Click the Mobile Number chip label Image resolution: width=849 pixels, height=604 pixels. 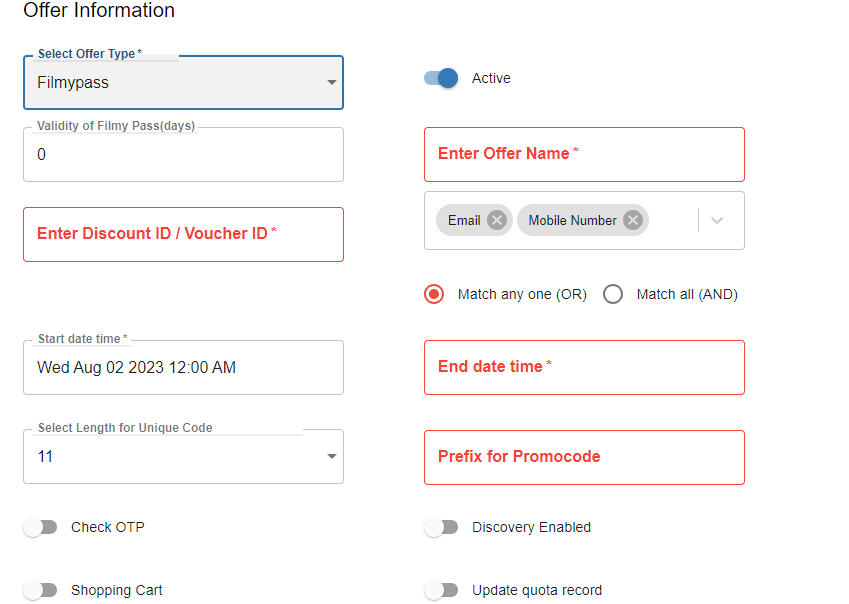(x=572, y=220)
